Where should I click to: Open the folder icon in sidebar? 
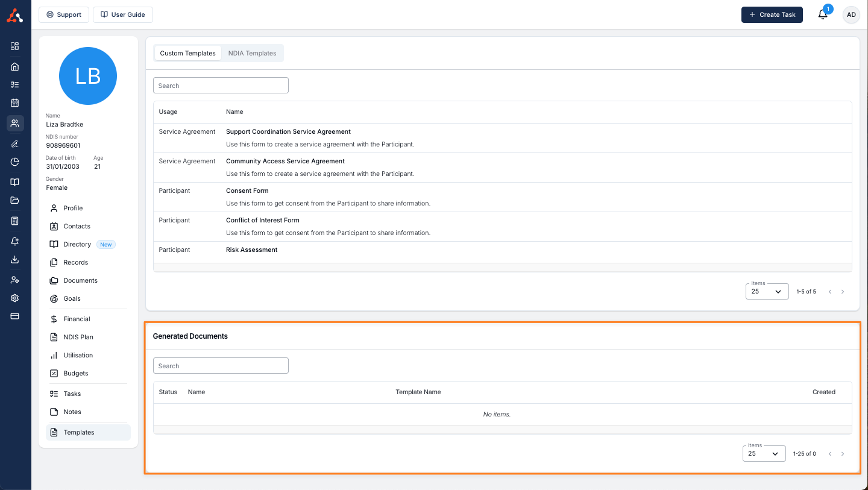(15, 201)
